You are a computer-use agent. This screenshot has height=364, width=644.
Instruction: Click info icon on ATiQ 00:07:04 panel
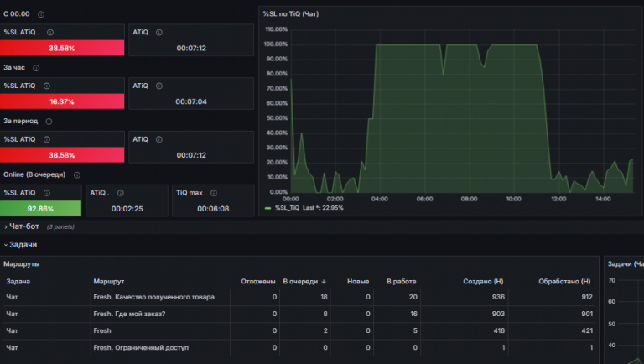tap(159, 86)
